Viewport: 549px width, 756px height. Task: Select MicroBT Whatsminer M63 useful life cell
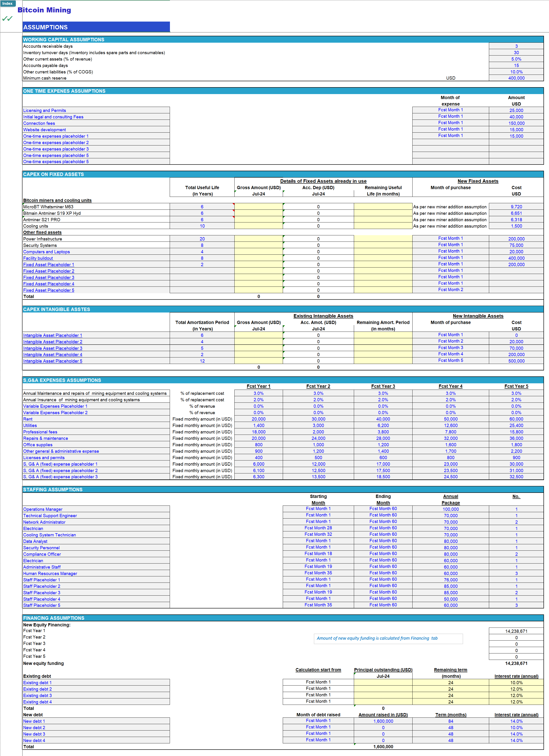pyautogui.click(x=202, y=207)
